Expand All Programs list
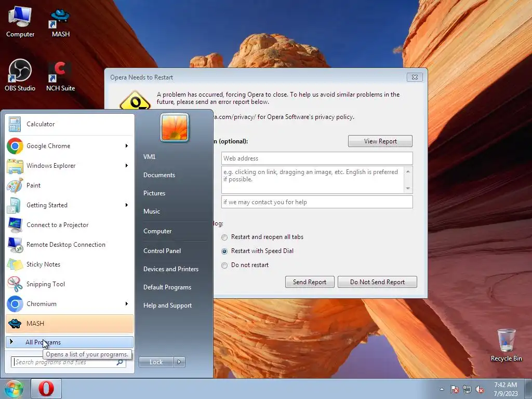Viewport: 532px width, 399px height. pyautogui.click(x=70, y=342)
